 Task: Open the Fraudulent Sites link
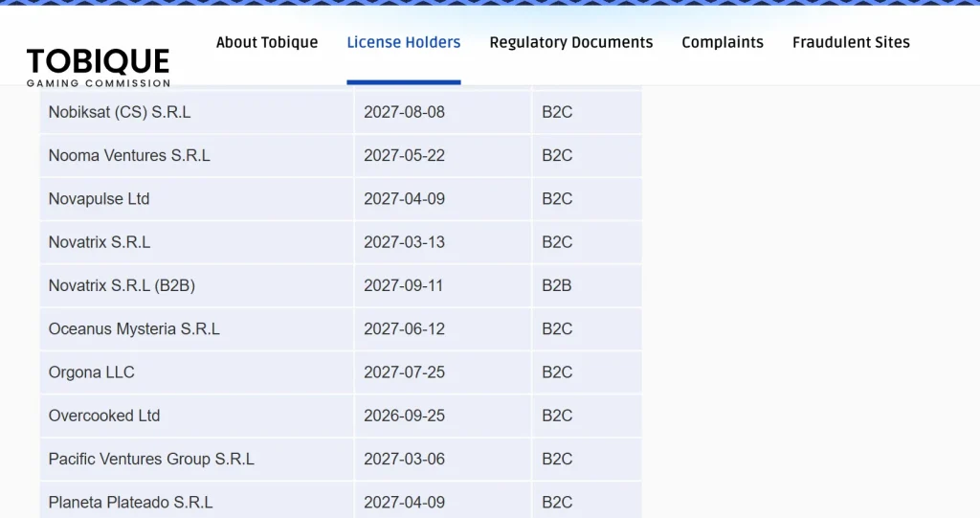point(851,42)
